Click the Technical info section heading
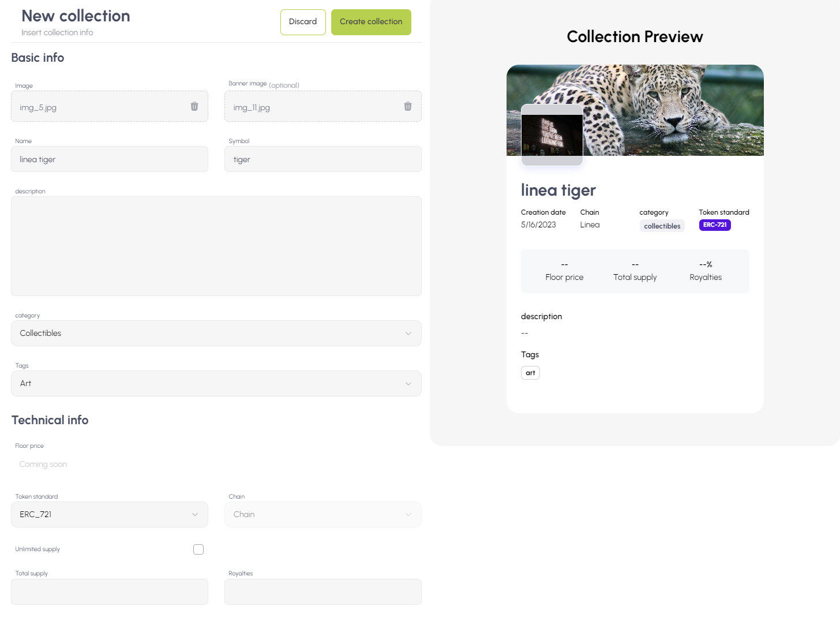Screen dimensions: 840x621 50,420
